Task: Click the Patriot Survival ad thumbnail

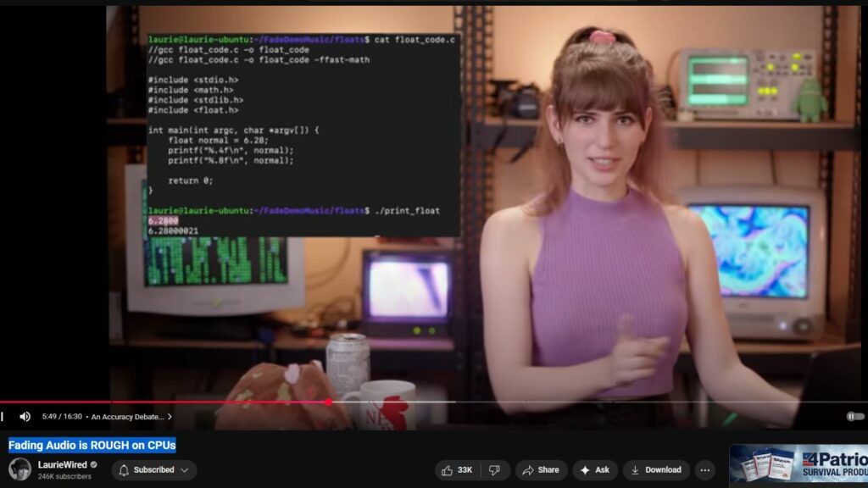Action: (x=798, y=466)
